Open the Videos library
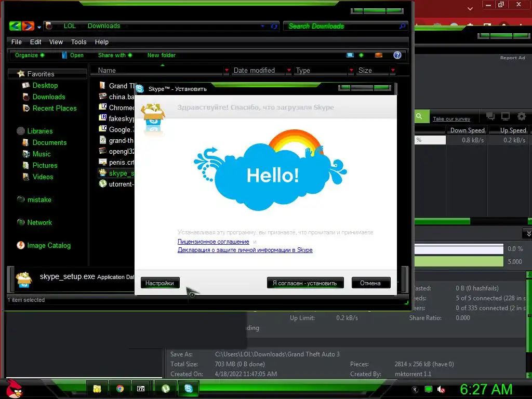This screenshot has height=399, width=532. (x=38, y=177)
